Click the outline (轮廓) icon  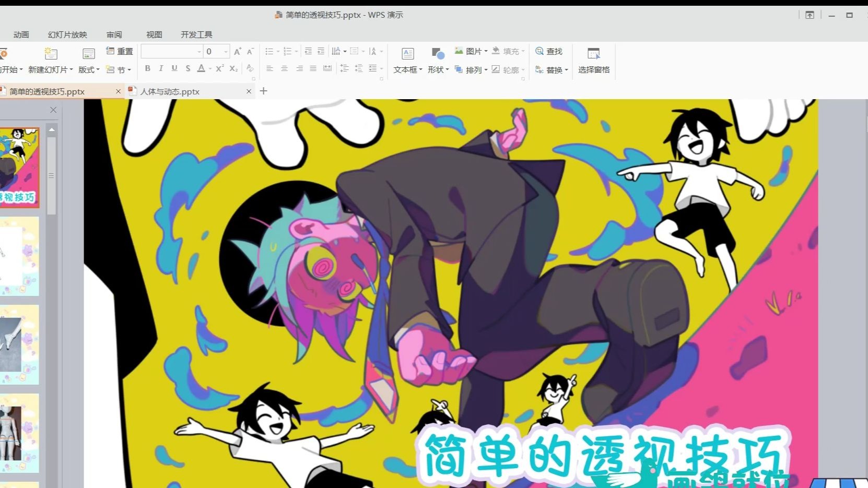pos(496,69)
